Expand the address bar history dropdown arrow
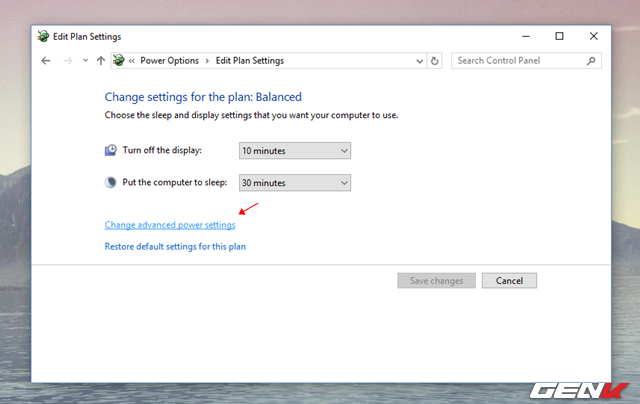Viewport: 640px width, 404px height. [419, 61]
